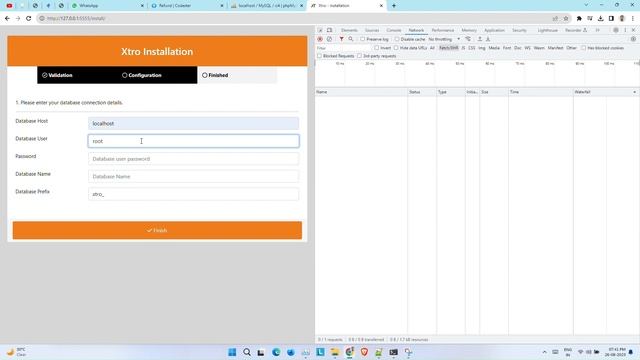Open the browser profile avatar
Screen dimensions: 640x360
click(x=622, y=18)
